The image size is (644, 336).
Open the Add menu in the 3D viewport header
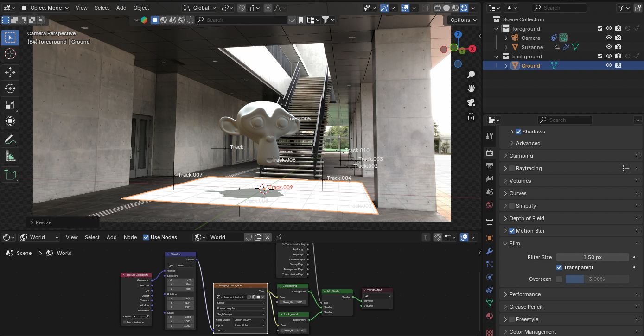point(121,8)
